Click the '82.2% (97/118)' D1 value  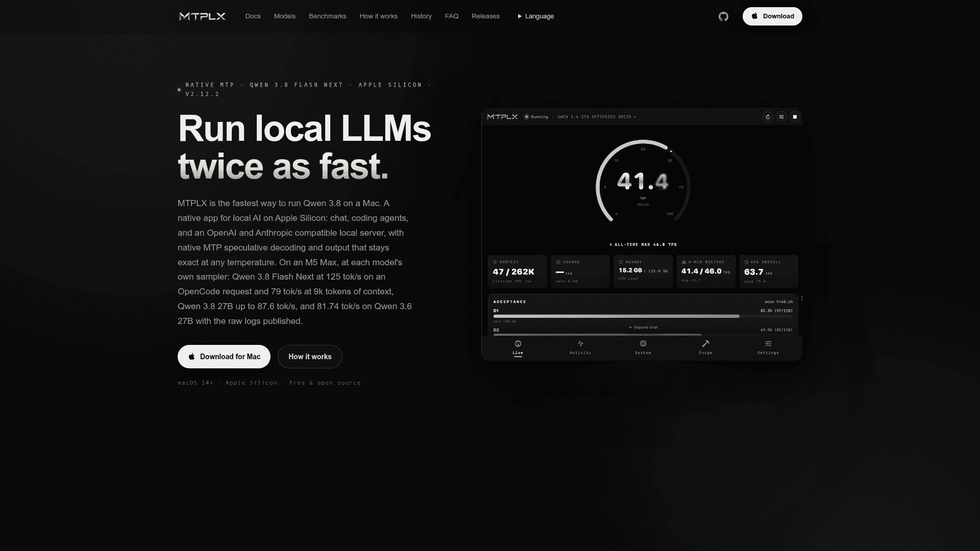point(776,311)
